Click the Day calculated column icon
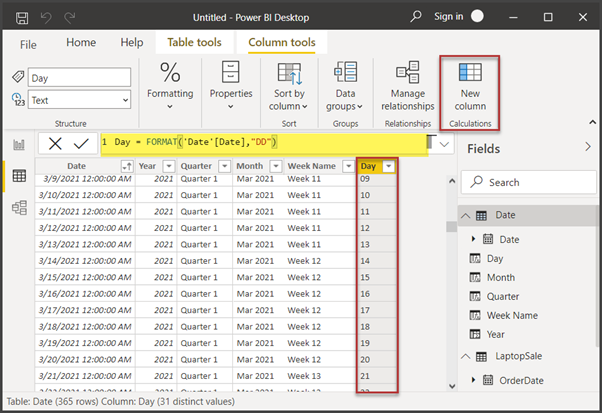The width and height of the screenshot is (602, 413). pyautogui.click(x=475, y=258)
